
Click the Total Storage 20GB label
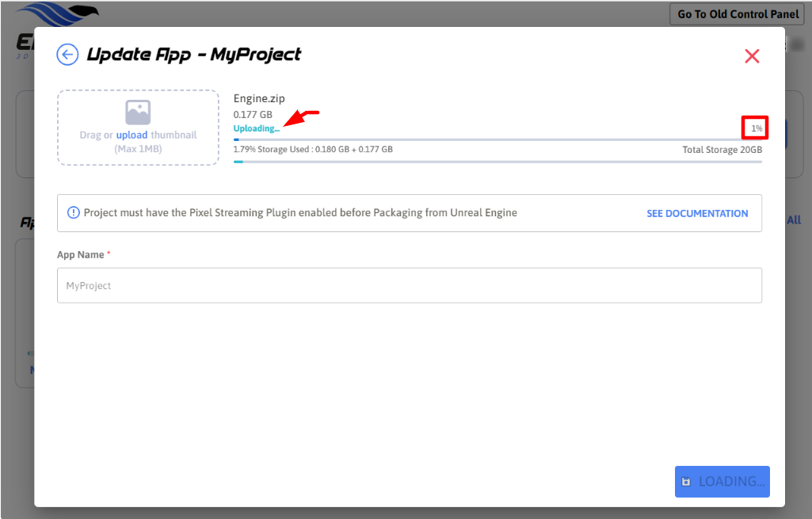point(722,150)
